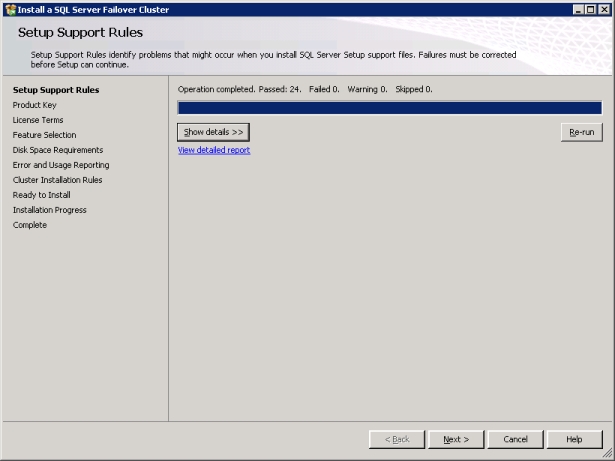This screenshot has height=461, width=615.
Task: Cancel the failover cluster installation
Action: [515, 439]
